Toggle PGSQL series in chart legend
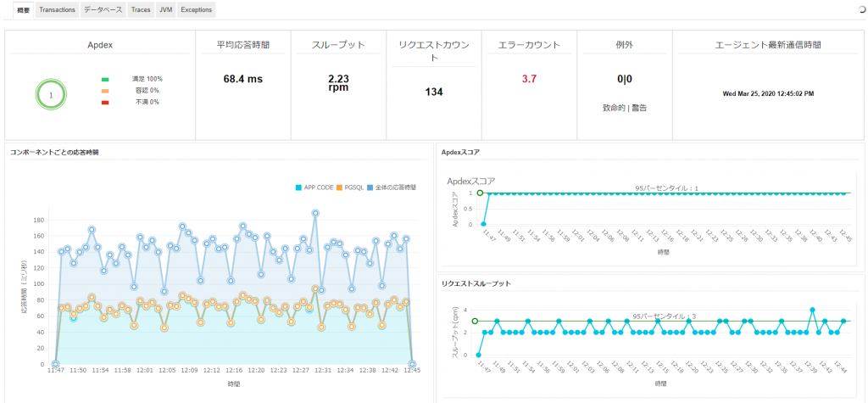Viewport: 868px width, 403px height. tap(349, 188)
